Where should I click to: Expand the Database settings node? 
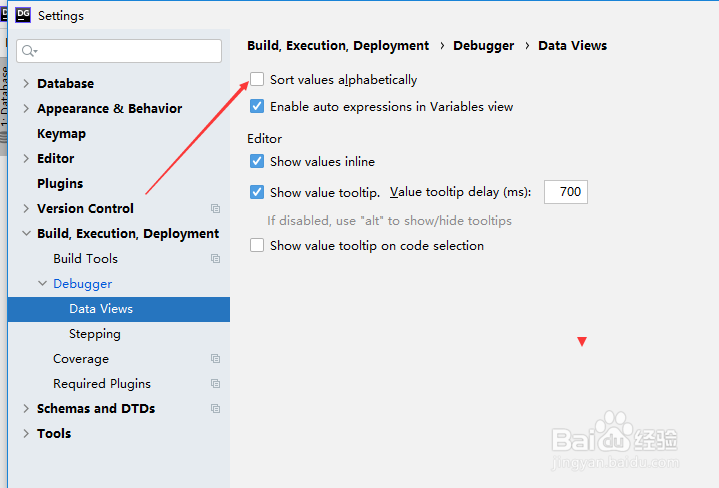(x=26, y=83)
